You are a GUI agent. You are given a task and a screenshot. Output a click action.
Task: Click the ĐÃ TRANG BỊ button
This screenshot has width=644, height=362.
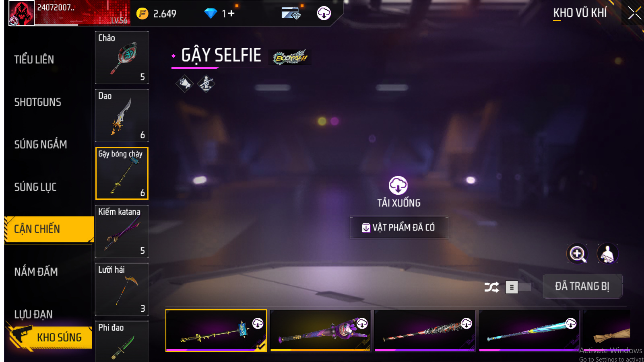582,286
